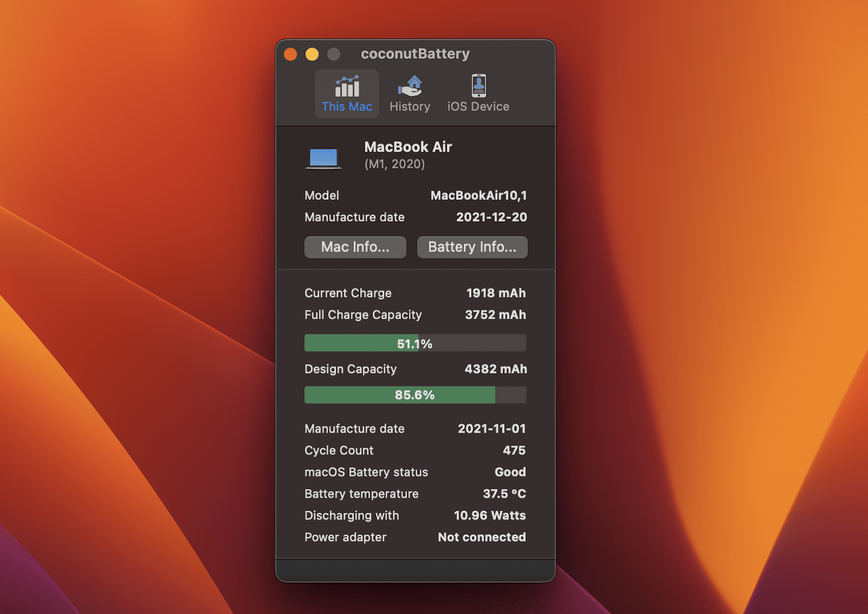Viewport: 868px width, 614px height.
Task: Click the 3752 mAh full charge value
Action: [496, 315]
